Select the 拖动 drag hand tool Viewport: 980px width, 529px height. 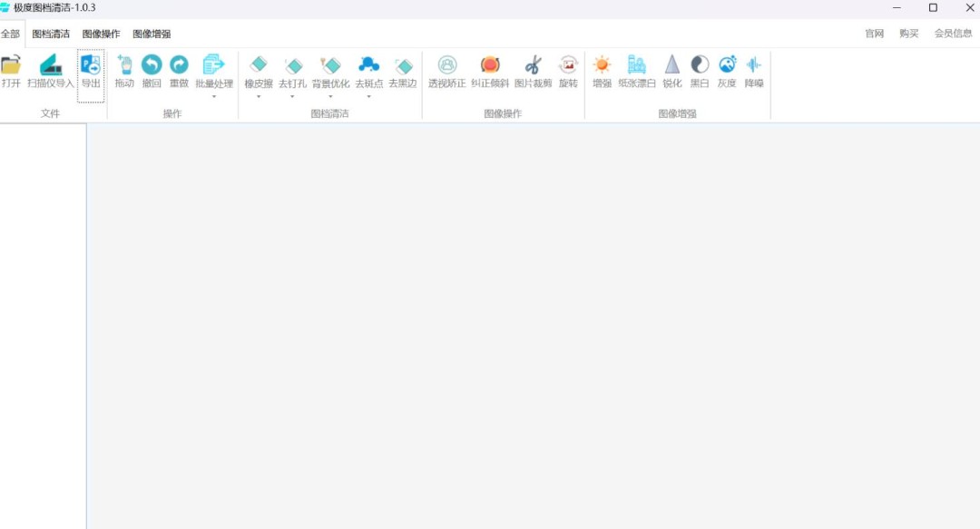tap(124, 65)
